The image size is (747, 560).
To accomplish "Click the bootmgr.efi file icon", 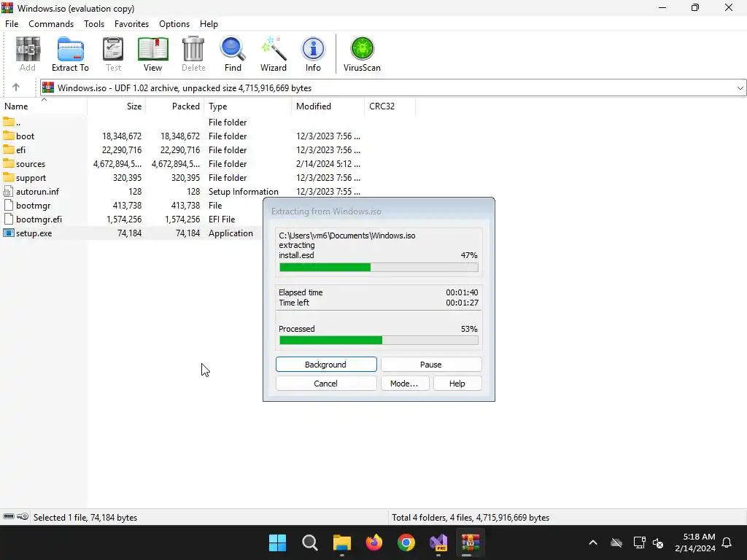I will coord(8,219).
